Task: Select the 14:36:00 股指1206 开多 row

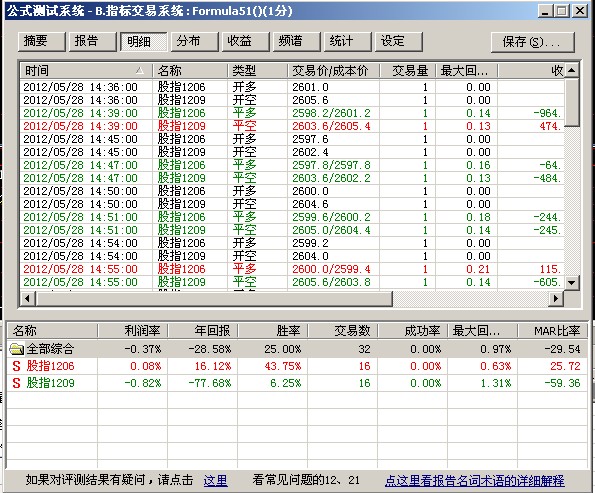Action: point(292,87)
